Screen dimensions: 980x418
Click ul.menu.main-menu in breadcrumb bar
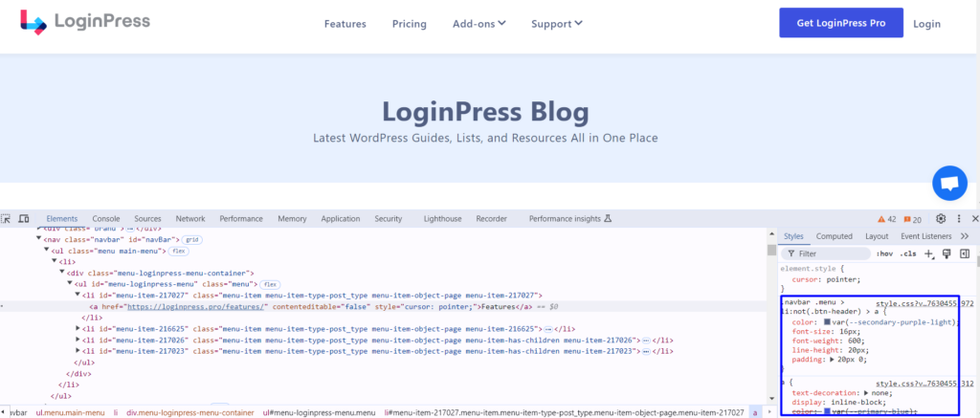(x=70, y=413)
